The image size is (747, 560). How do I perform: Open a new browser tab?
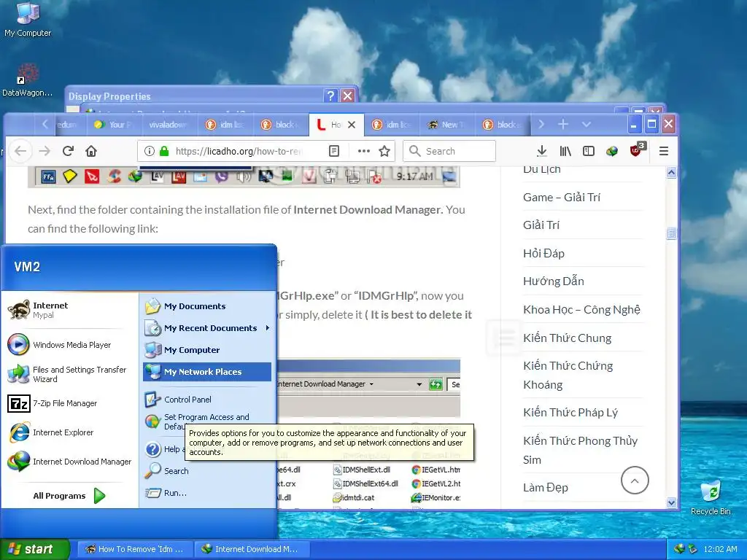[x=563, y=124]
